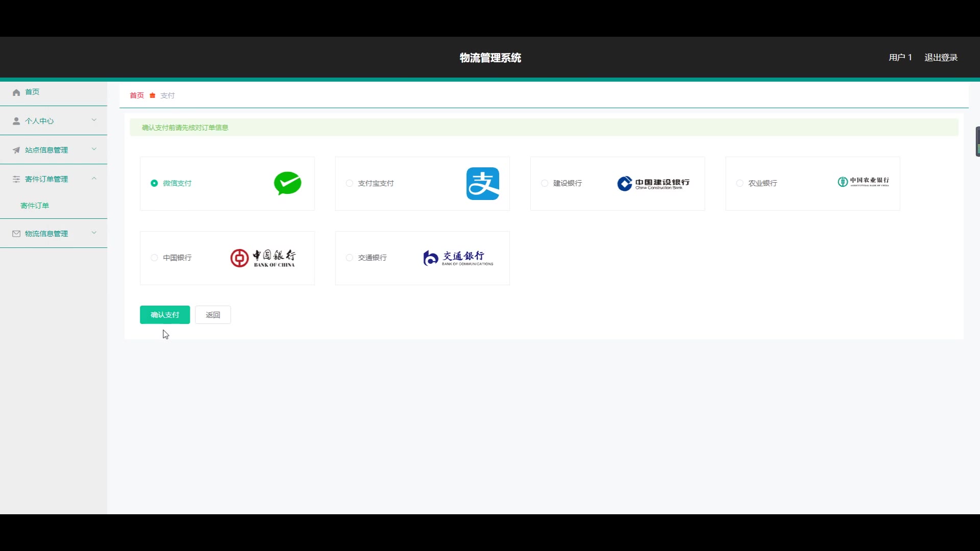Click the 微信支付 label text

click(177, 183)
